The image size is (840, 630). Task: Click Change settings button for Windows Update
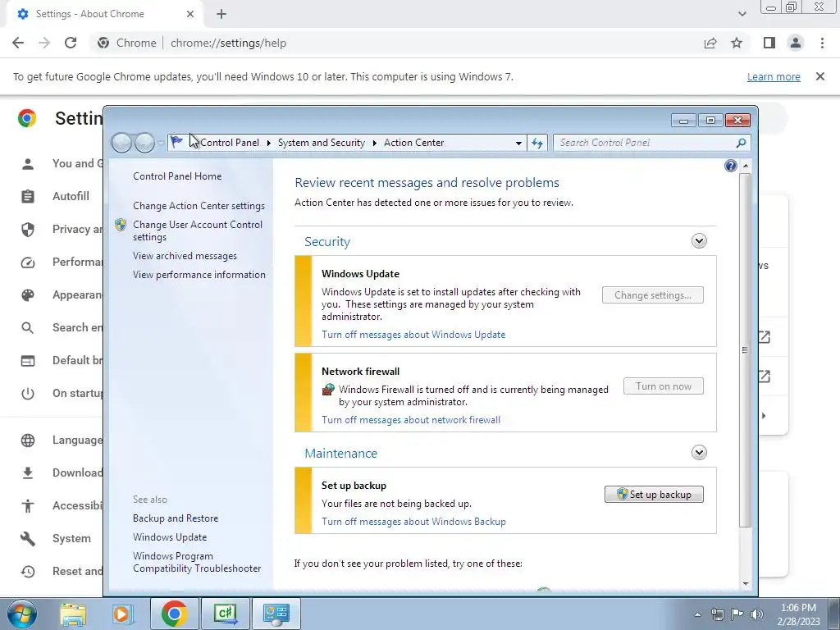pyautogui.click(x=652, y=295)
